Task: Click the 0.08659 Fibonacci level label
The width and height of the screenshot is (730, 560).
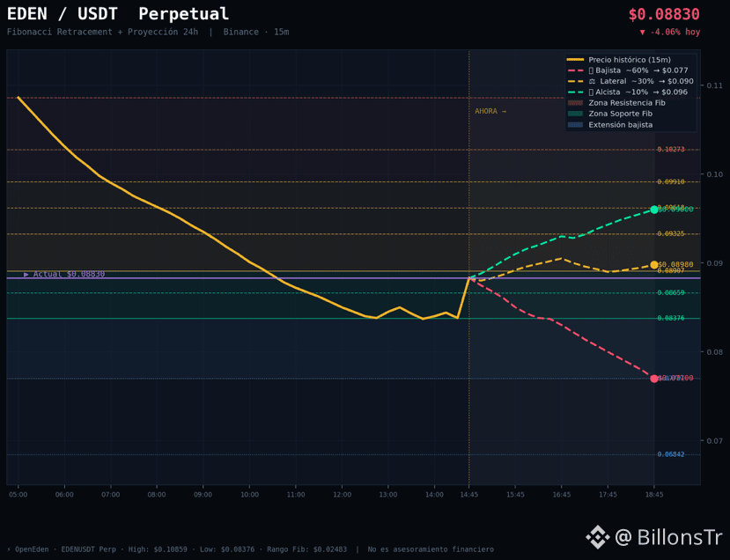Action: [671, 293]
